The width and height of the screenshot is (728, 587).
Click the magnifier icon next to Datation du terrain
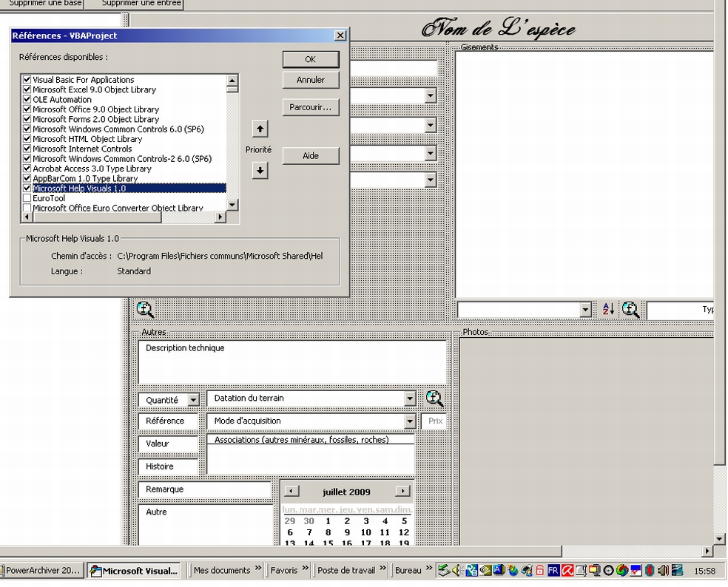(x=434, y=398)
